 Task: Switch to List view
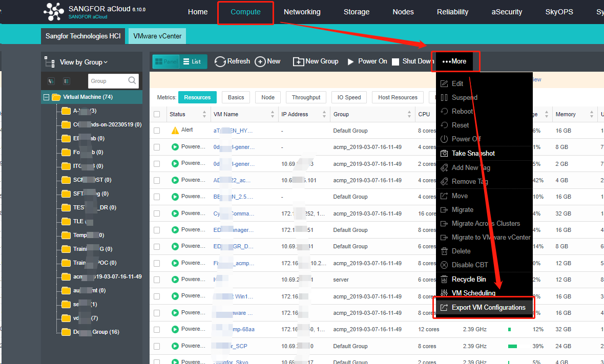click(193, 61)
